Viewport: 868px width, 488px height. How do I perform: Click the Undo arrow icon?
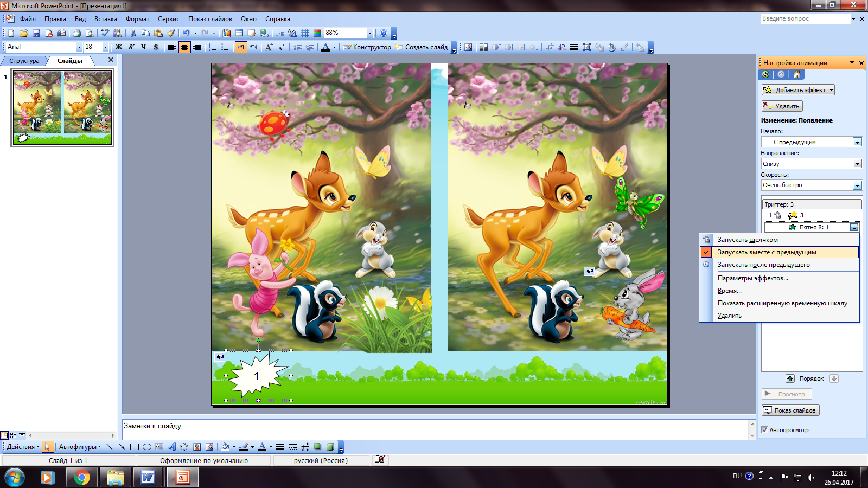(x=186, y=33)
